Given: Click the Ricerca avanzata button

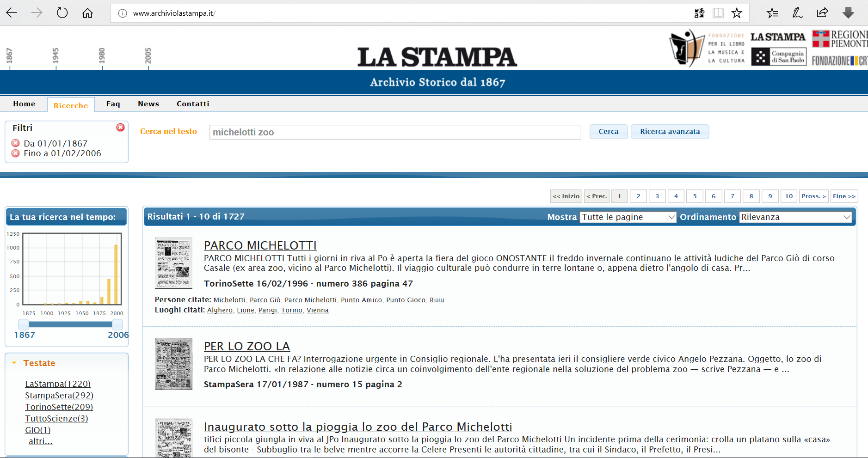Looking at the screenshot, I should coord(670,132).
